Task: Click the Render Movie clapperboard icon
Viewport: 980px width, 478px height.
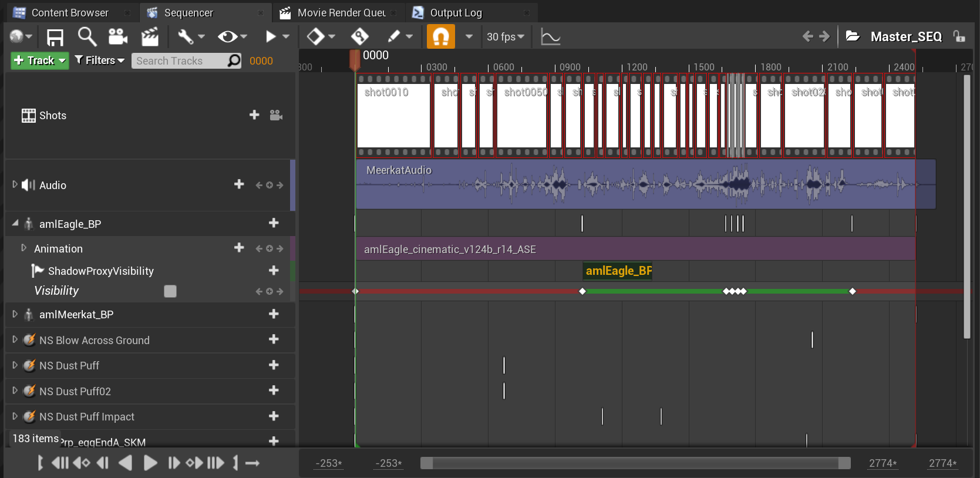Action: (x=150, y=37)
